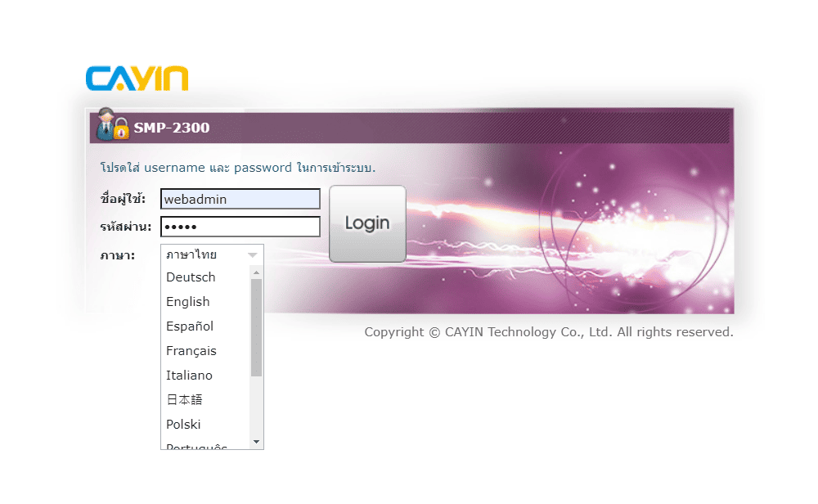Choose Deutsch from the language list
Viewport: 818px width, 504px height.
[x=205, y=277]
